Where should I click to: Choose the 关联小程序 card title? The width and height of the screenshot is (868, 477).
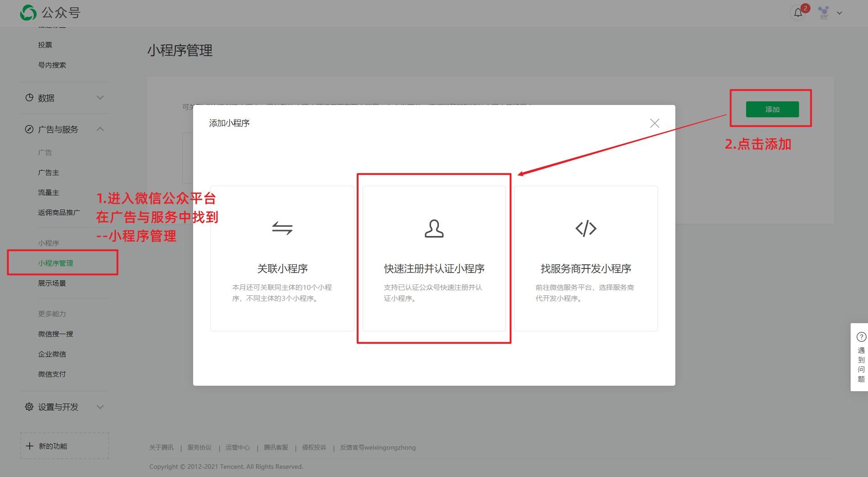(282, 268)
